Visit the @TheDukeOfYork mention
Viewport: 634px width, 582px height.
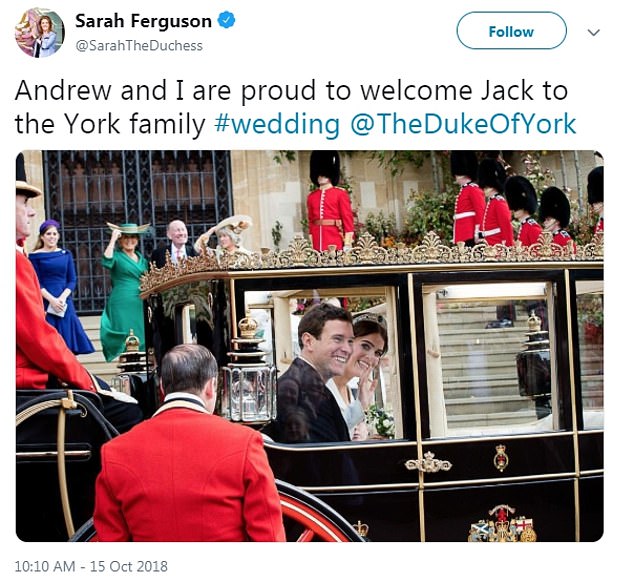pyautogui.click(x=463, y=123)
